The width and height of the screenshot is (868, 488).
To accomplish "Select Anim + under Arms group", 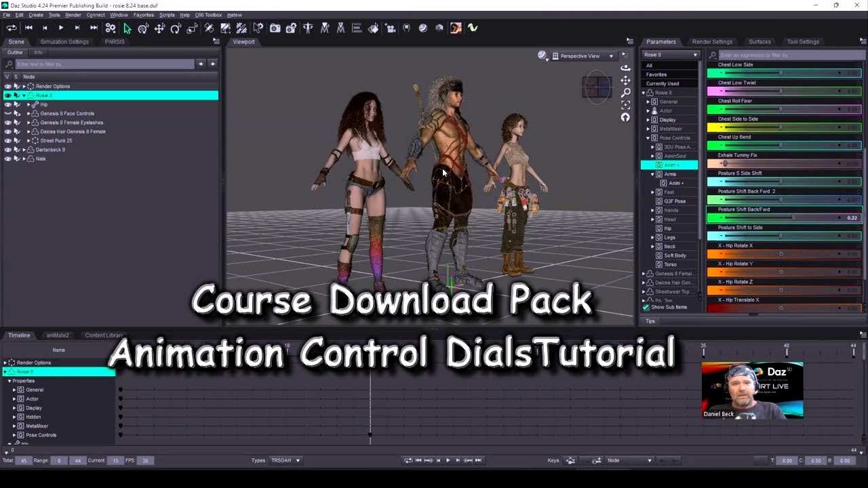I will point(676,183).
